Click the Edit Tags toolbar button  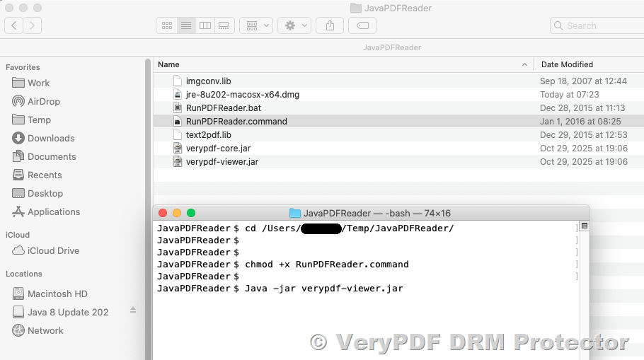pyautogui.click(x=362, y=25)
